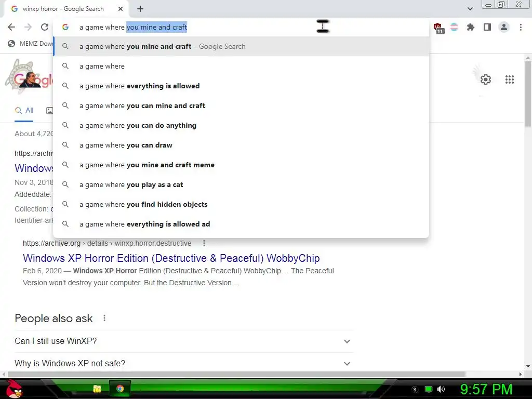Image resolution: width=532 pixels, height=399 pixels.
Task: Click the Chrome taskbar button
Action: coord(120,389)
